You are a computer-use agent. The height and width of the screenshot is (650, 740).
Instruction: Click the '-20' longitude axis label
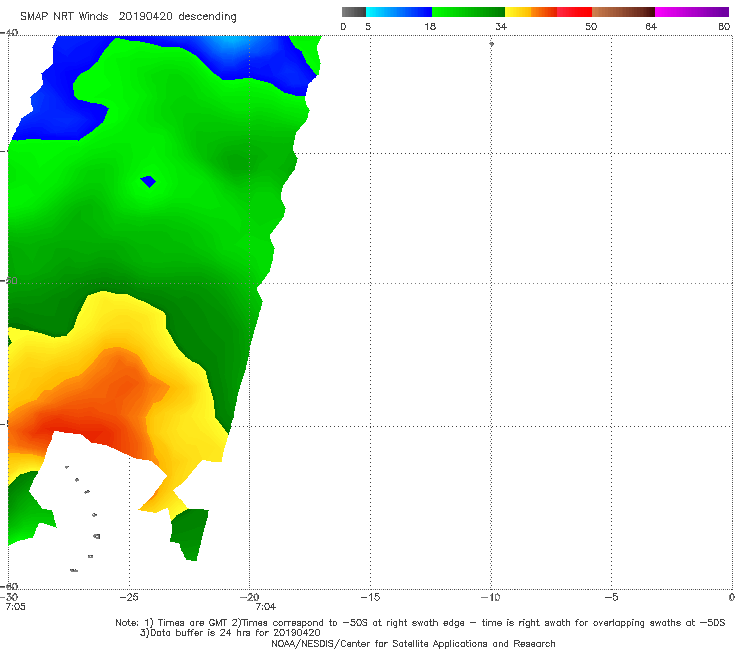249,597
